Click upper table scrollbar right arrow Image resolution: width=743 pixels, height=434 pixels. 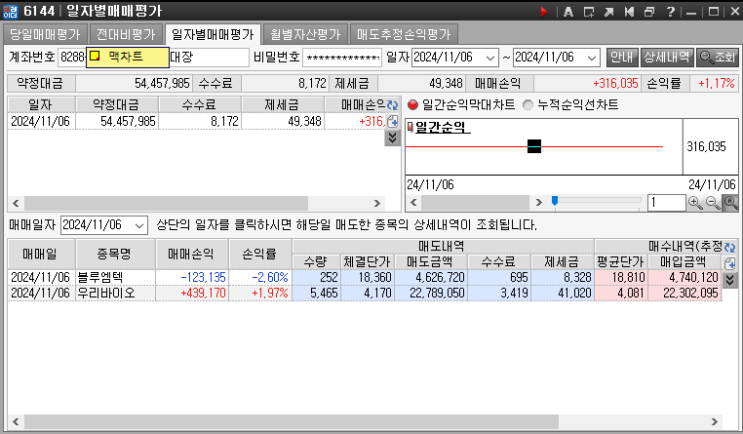point(377,203)
